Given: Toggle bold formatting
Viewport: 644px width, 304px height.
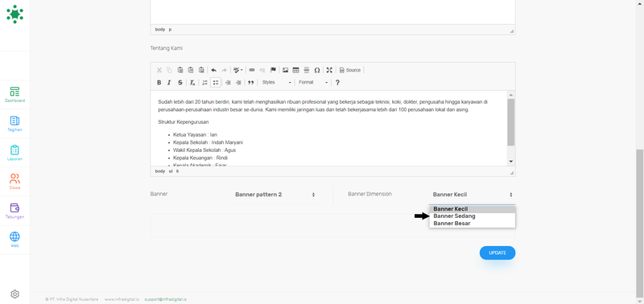Looking at the screenshot, I should [x=159, y=83].
